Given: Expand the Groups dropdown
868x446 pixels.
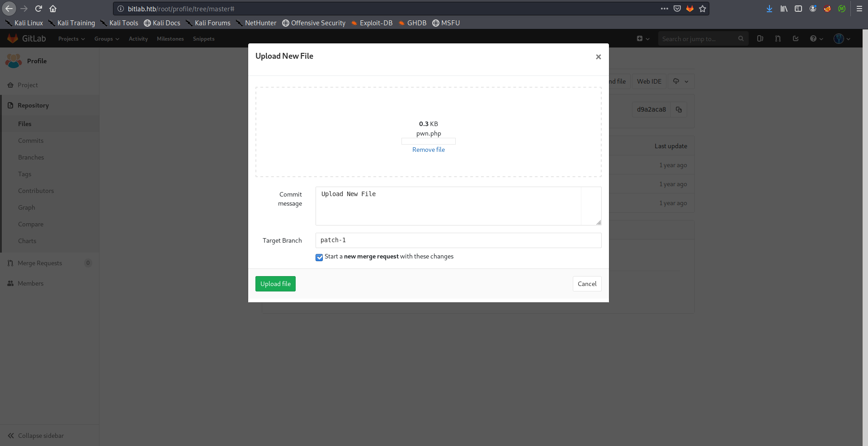Looking at the screenshot, I should pyautogui.click(x=107, y=39).
